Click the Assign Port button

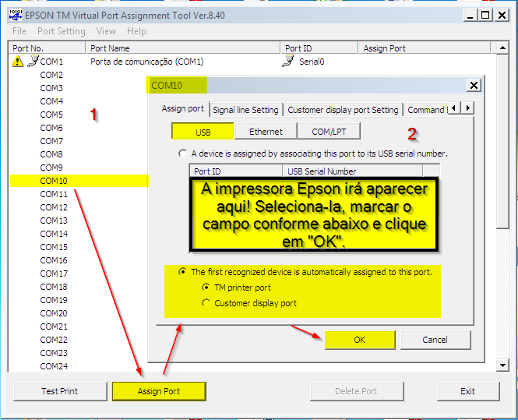[159, 391]
